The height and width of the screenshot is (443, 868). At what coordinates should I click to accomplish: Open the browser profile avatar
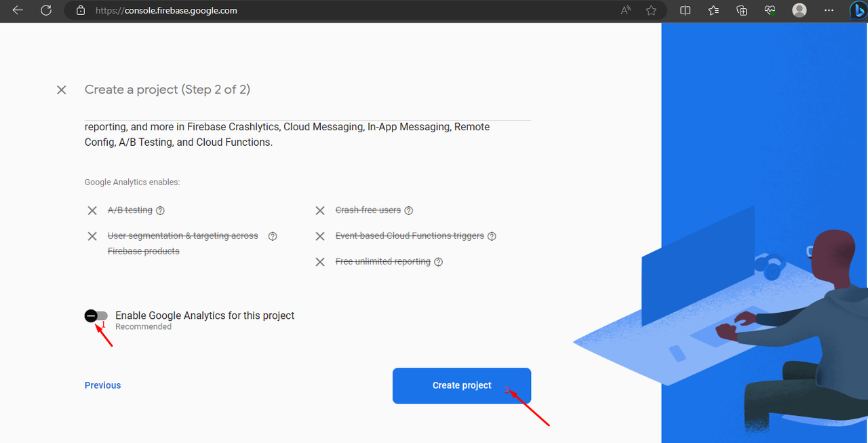click(x=799, y=10)
